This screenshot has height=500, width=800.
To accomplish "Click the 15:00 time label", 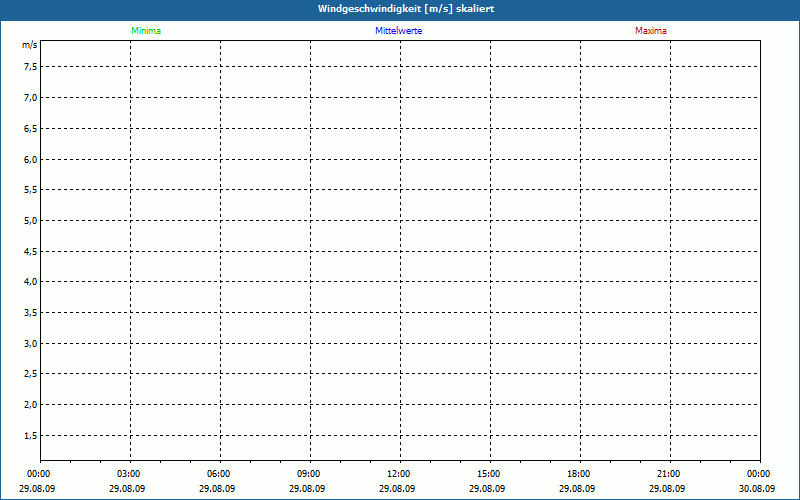I will [489, 474].
